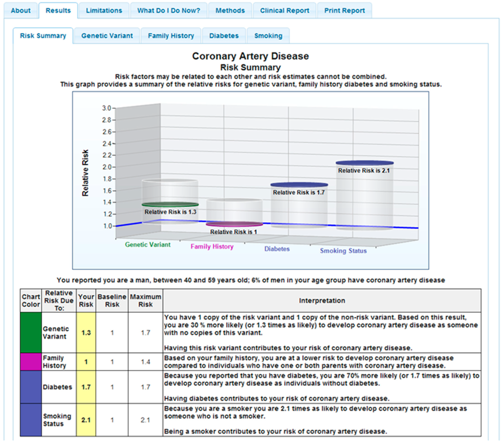This screenshot has height=446, width=504.
Task: Open the Family History sub-tab
Action: tap(171, 36)
